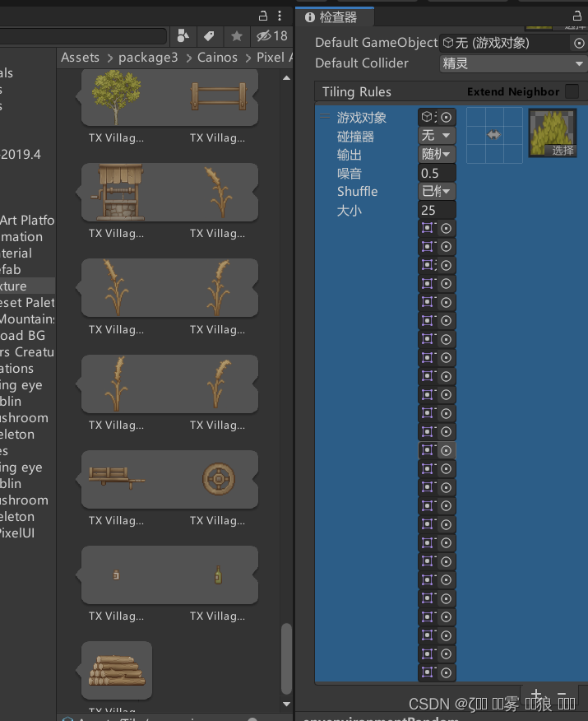The width and height of the screenshot is (588, 721).
Task: Open picker on last sprite slot in list
Action: 446,672
